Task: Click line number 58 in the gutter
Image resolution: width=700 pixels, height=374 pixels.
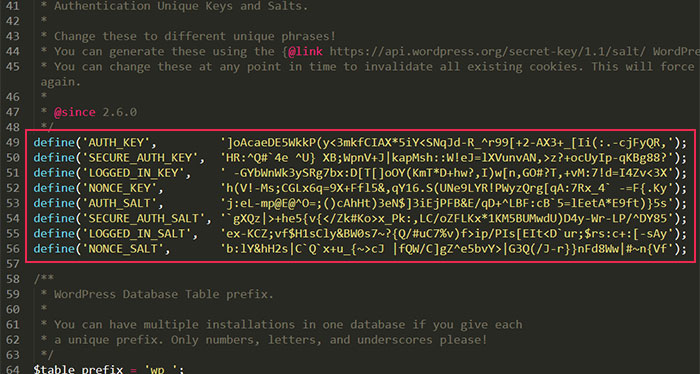Action: [13, 279]
